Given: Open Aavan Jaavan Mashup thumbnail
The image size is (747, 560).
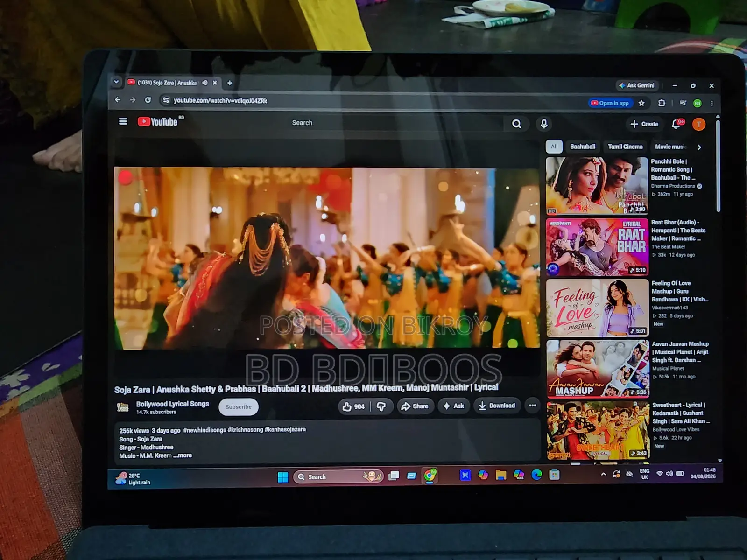Looking at the screenshot, I should pos(598,369).
